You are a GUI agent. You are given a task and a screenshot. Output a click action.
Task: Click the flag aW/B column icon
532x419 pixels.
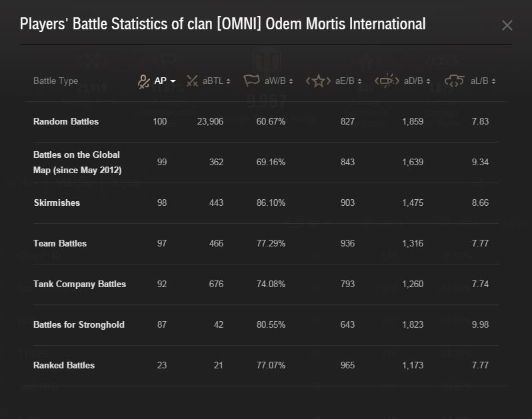pos(251,81)
